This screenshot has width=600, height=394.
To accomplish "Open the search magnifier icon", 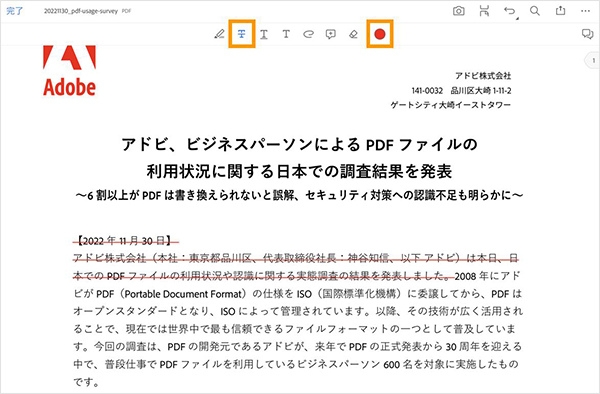I will (x=535, y=11).
